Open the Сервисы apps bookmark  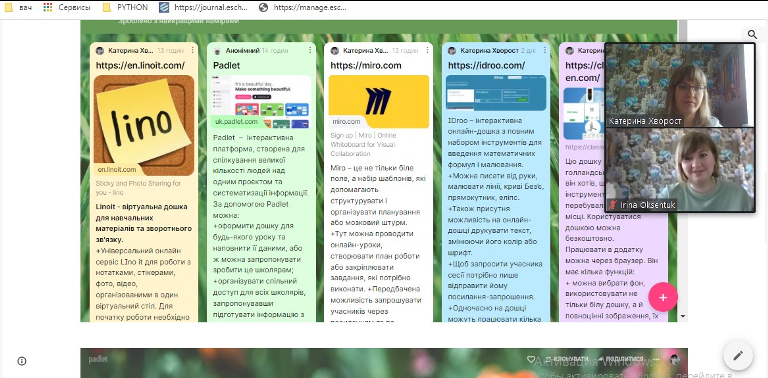pos(67,7)
